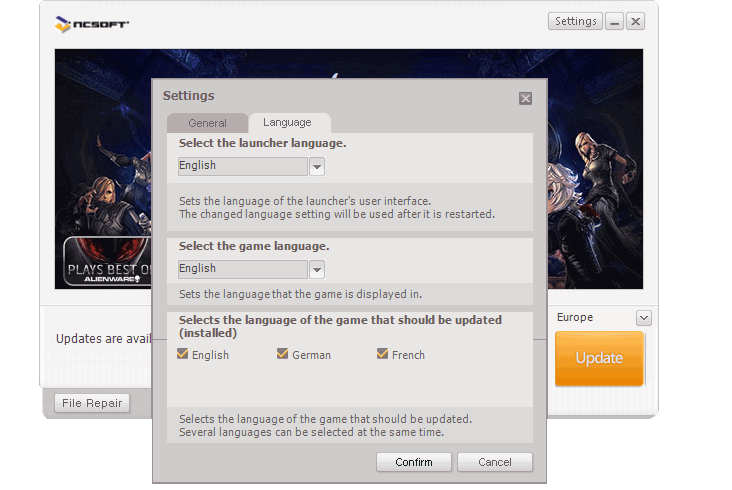Open game language dropdown arrow
This screenshot has height=490, width=732.
coord(317,270)
